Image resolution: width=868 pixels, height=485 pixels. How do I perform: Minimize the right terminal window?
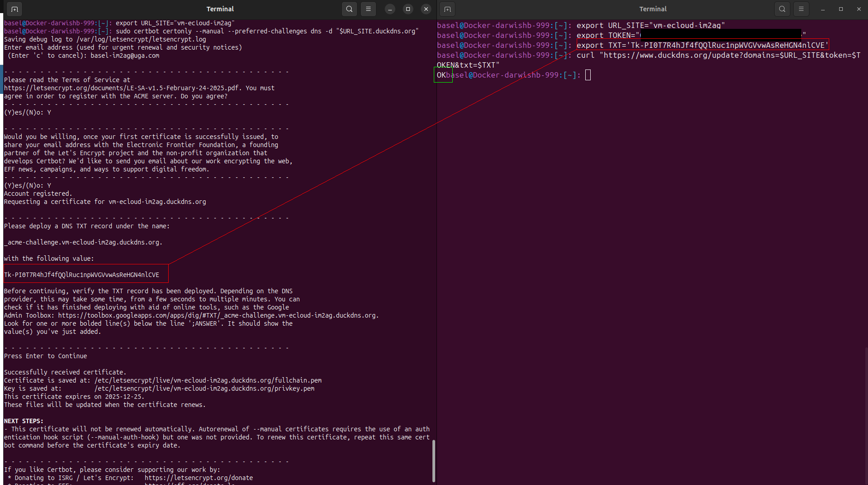click(823, 9)
